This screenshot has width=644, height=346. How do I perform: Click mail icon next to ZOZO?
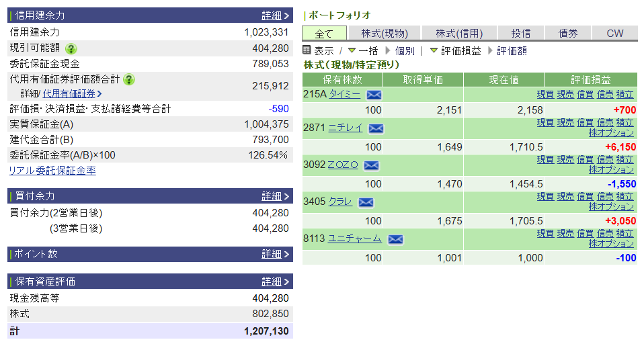(x=371, y=165)
